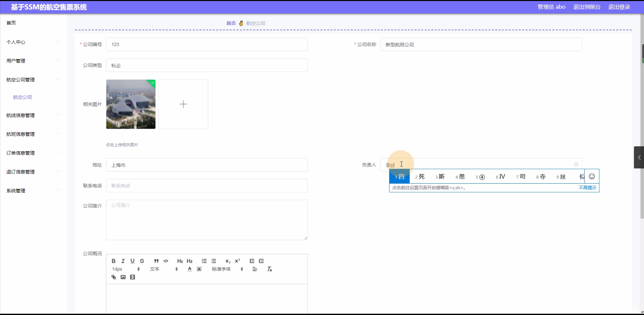Insert an ordered numbered list
This screenshot has width=644, height=315.
[x=204, y=261]
